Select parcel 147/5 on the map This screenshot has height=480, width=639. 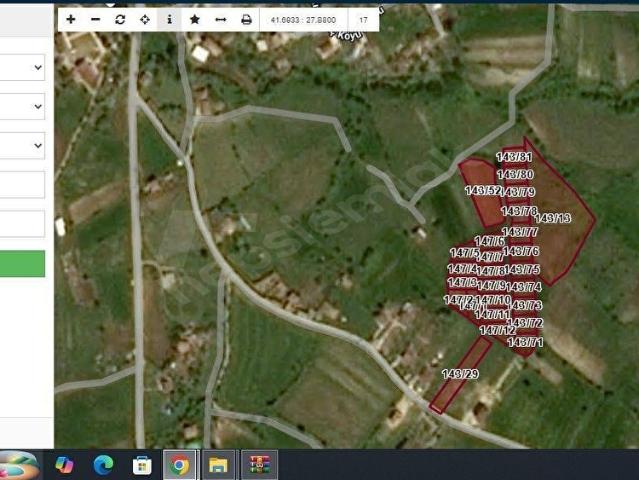click(465, 253)
